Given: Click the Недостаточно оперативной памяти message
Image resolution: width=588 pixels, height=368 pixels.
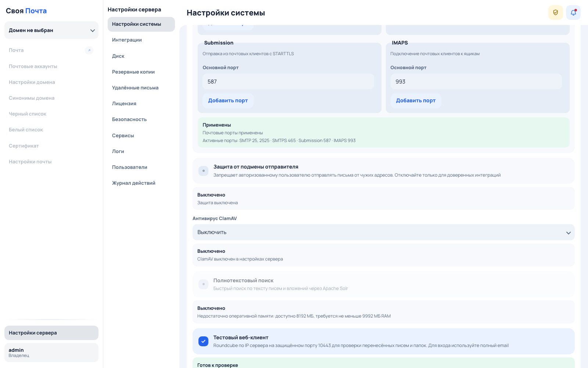Looking at the screenshot, I should click(x=294, y=316).
